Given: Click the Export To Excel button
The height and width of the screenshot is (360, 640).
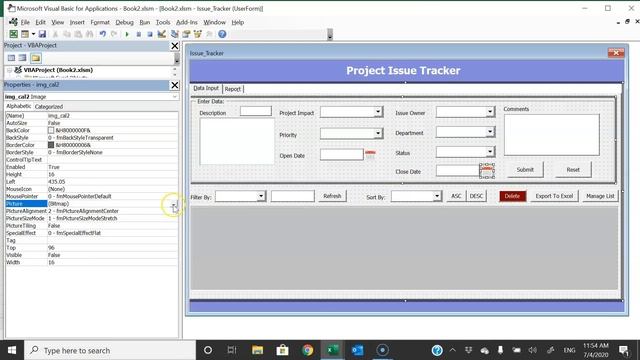Looking at the screenshot, I should pos(554,196).
